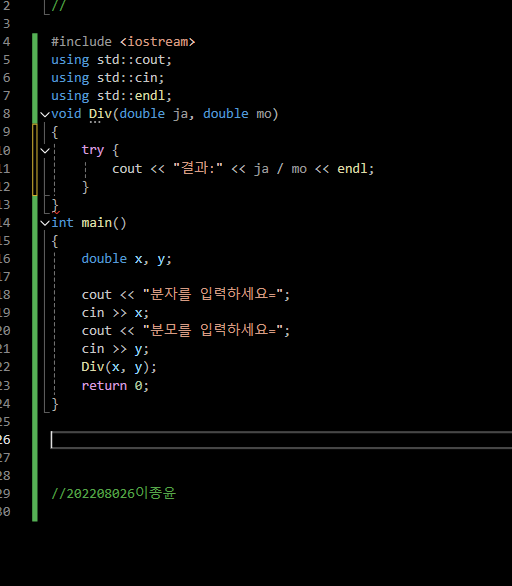The width and height of the screenshot is (512, 586).
Task: Click 'using std::cout;' line
Action: 111,60
